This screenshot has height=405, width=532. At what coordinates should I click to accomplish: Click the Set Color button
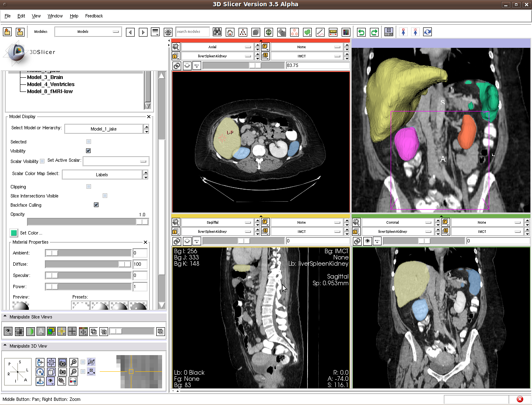pos(14,233)
